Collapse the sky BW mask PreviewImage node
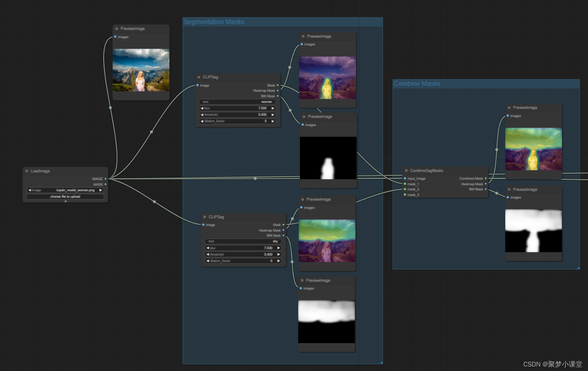Image resolution: width=588 pixels, height=371 pixels. coord(302,280)
